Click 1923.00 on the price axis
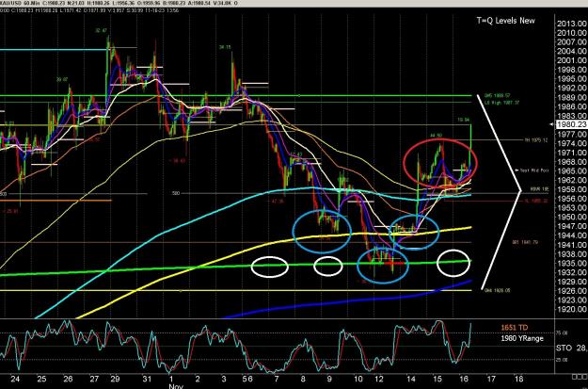588x389 pixels. coord(572,300)
